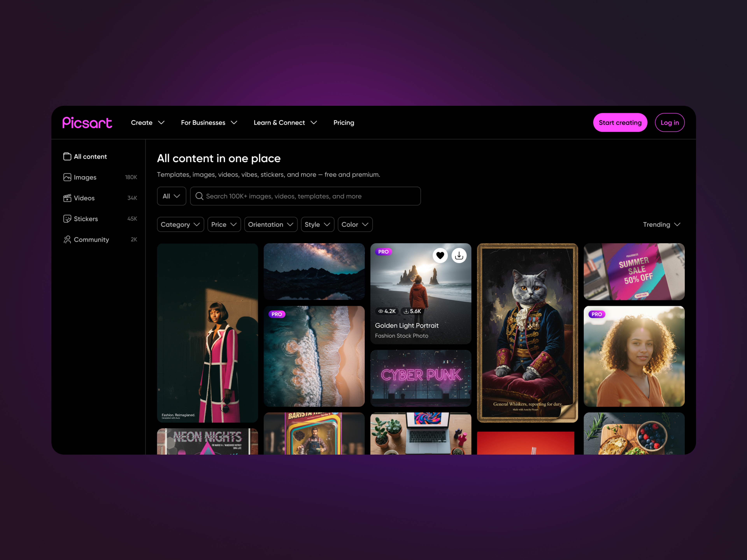Click the All content folder icon
This screenshot has height=560, width=747.
[x=67, y=156]
